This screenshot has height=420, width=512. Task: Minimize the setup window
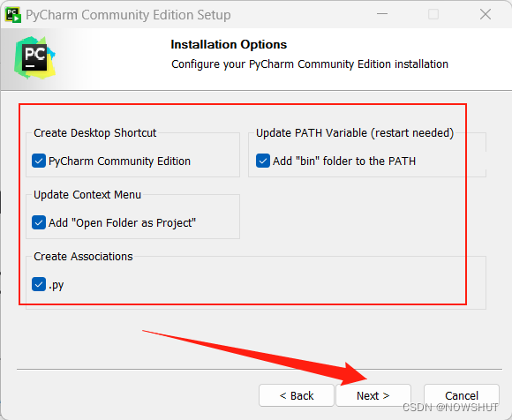click(382, 14)
